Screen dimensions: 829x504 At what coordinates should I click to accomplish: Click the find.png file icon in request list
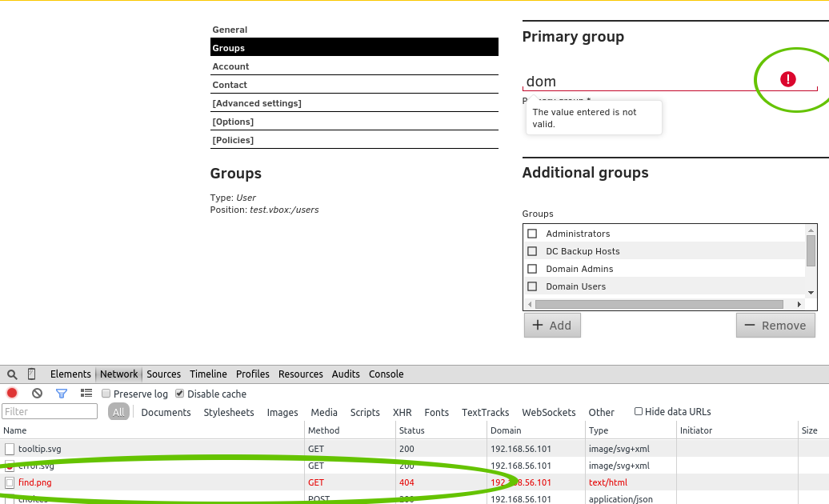tap(10, 482)
